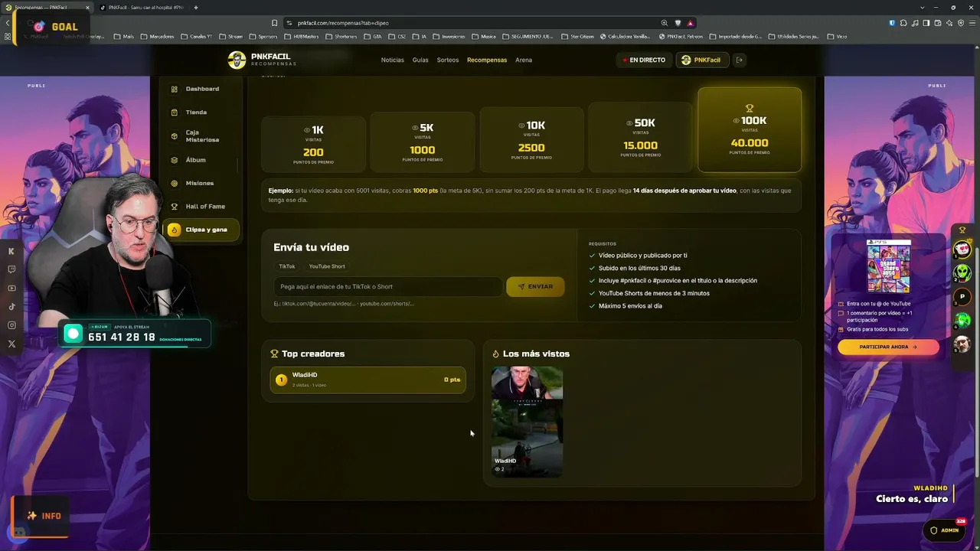Click WladiHD in Top creadores

tap(368, 380)
